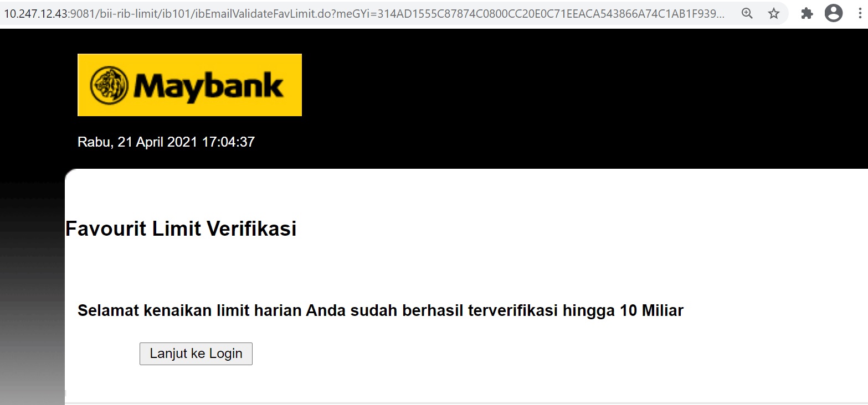The width and height of the screenshot is (868, 405).
Task: Click the tiger emblem in Maybank logo
Action: pos(109,86)
